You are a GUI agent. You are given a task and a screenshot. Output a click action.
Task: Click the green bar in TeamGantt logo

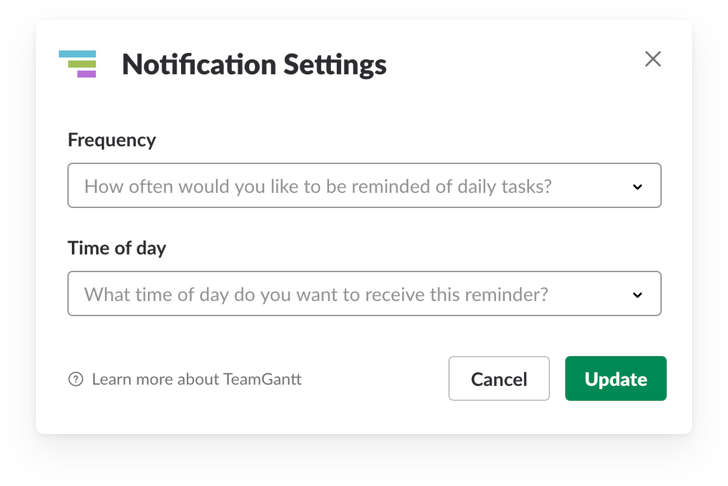(x=82, y=64)
